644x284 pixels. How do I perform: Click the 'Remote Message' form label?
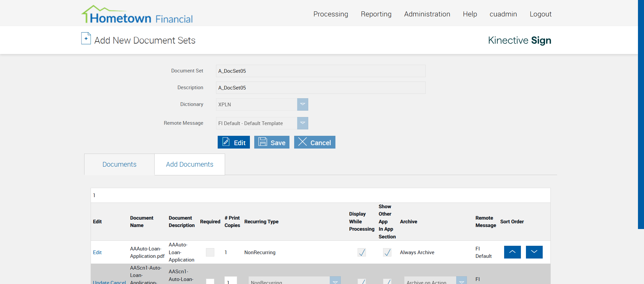(x=183, y=123)
